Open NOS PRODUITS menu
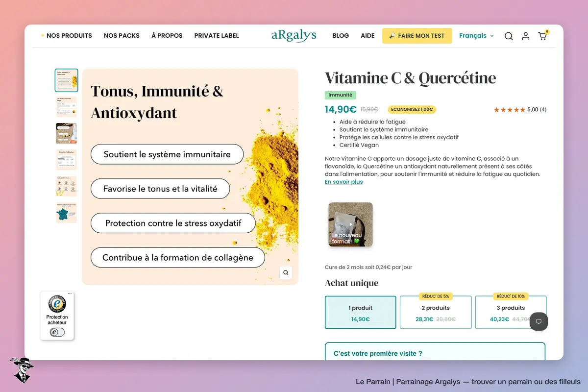The height and width of the screenshot is (392, 588). click(x=69, y=36)
